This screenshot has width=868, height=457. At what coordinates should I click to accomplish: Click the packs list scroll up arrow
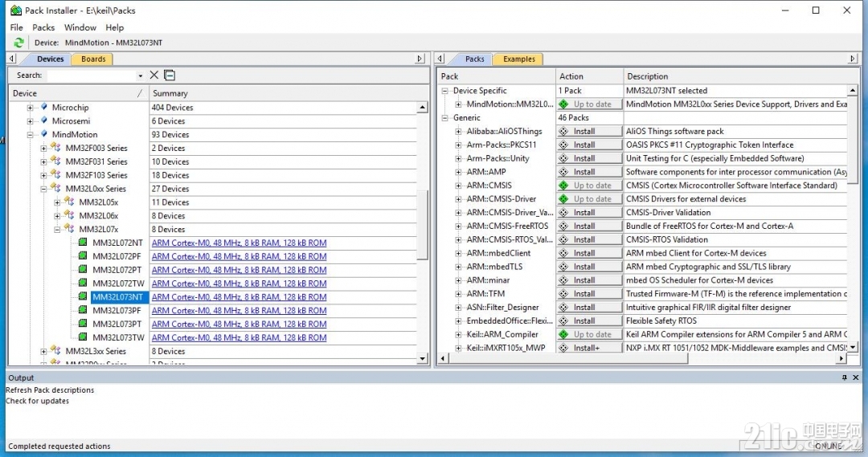[x=853, y=90]
